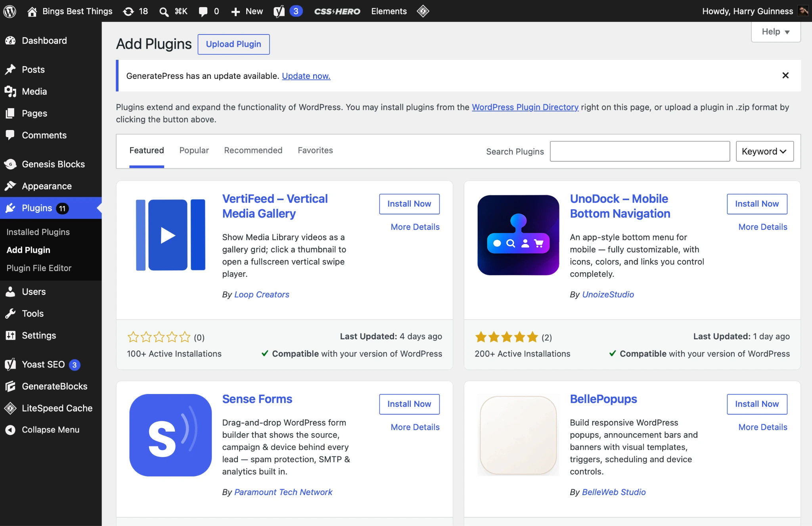The height and width of the screenshot is (526, 812).
Task: Click the Users icon in the sidebar
Action: point(11,292)
